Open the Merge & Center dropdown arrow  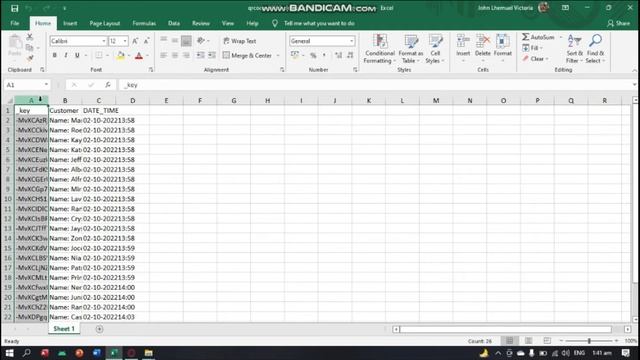278,56
